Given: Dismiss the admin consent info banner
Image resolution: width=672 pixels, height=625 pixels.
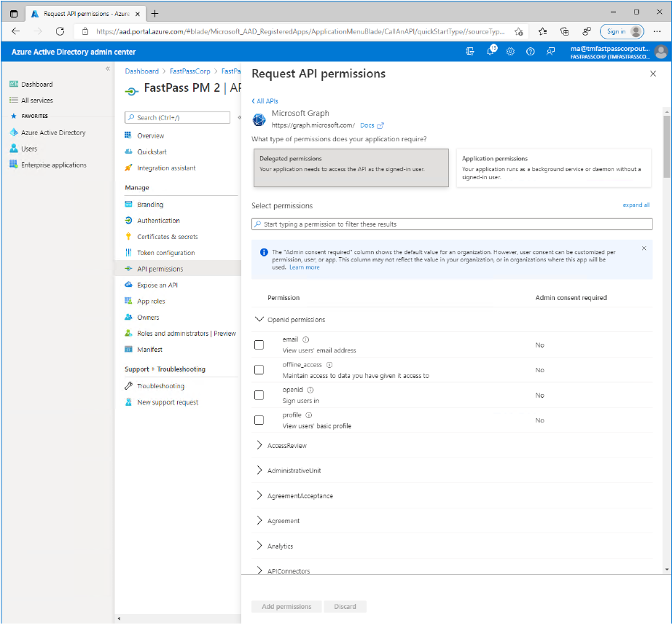Looking at the screenshot, I should pos(644,248).
